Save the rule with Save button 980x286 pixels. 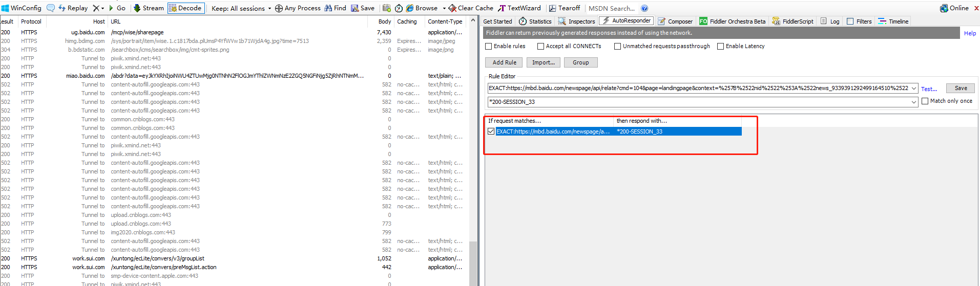click(x=961, y=88)
